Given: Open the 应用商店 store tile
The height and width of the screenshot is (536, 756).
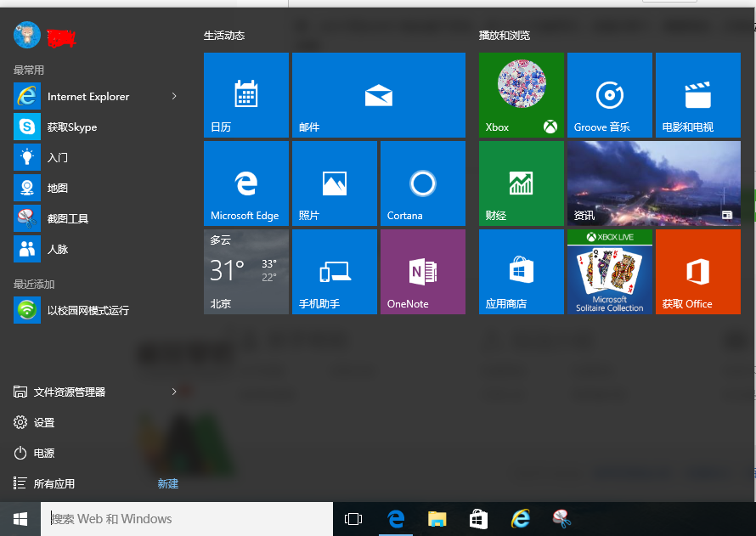Looking at the screenshot, I should [522, 271].
